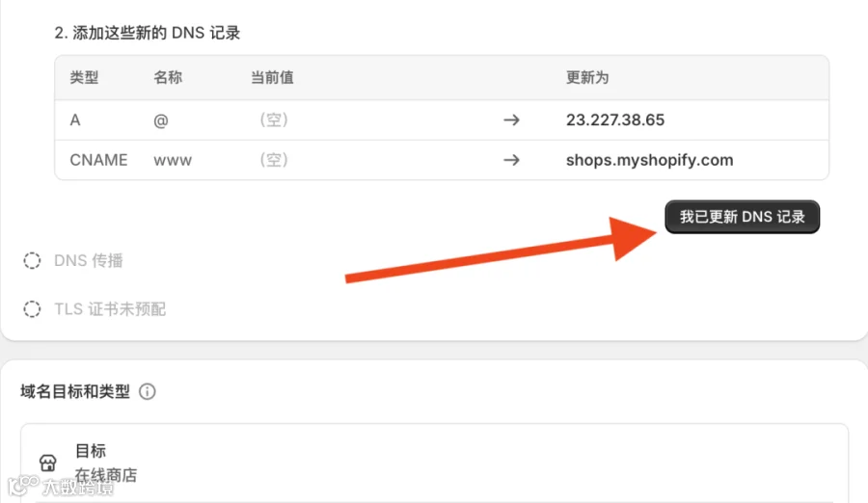
Task: Click the 域名目标和类型 heading
Action: tap(75, 392)
